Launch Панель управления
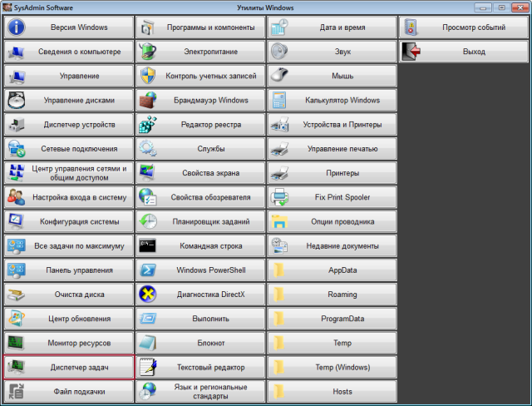The height and width of the screenshot is (406, 532). point(67,270)
